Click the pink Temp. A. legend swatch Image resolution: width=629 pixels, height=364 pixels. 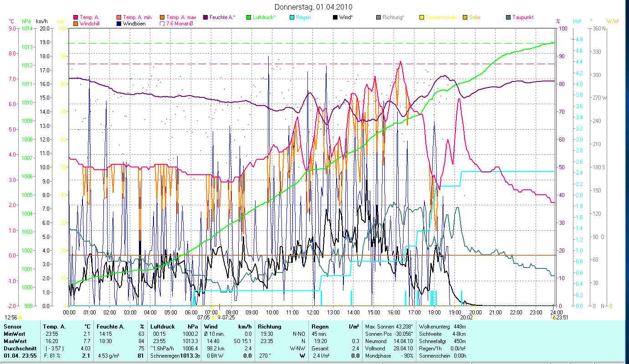76,17
